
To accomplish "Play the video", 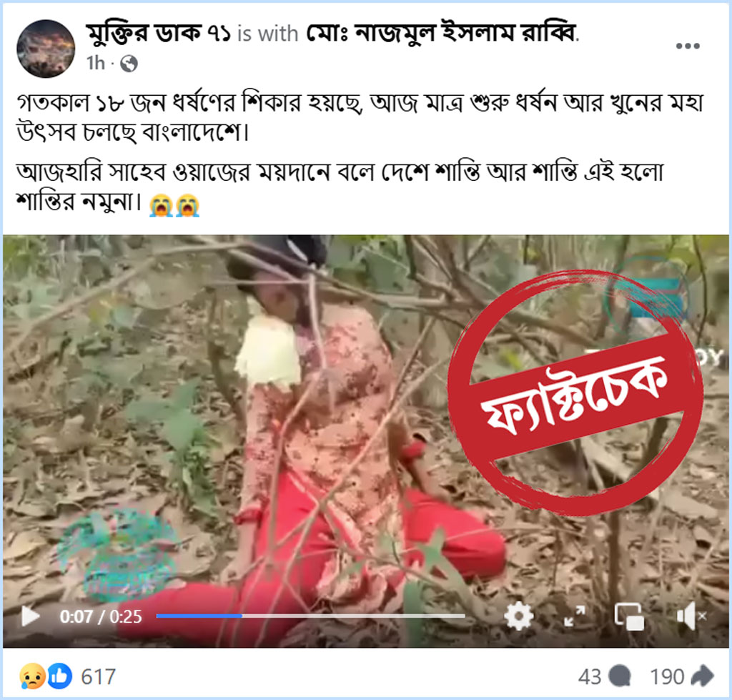I will [31, 616].
